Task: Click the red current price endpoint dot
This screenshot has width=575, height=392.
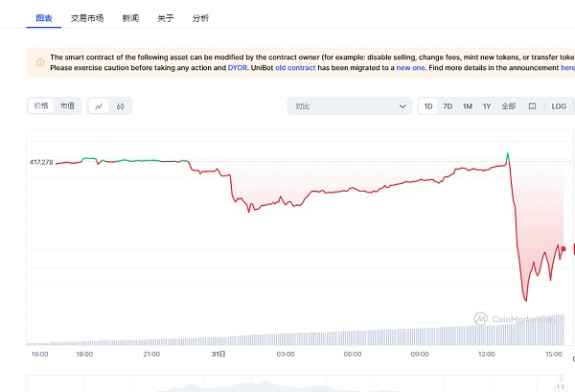Action: 563,248
